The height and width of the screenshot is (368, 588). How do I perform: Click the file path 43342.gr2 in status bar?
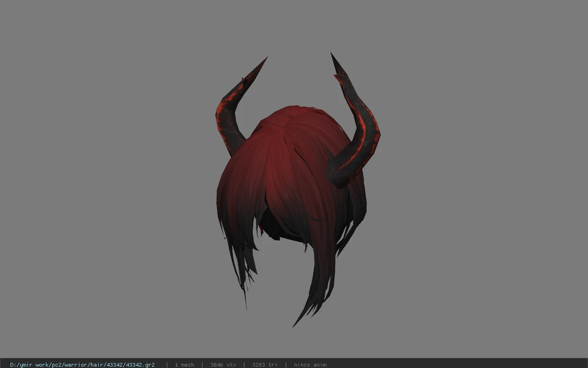tap(82, 365)
